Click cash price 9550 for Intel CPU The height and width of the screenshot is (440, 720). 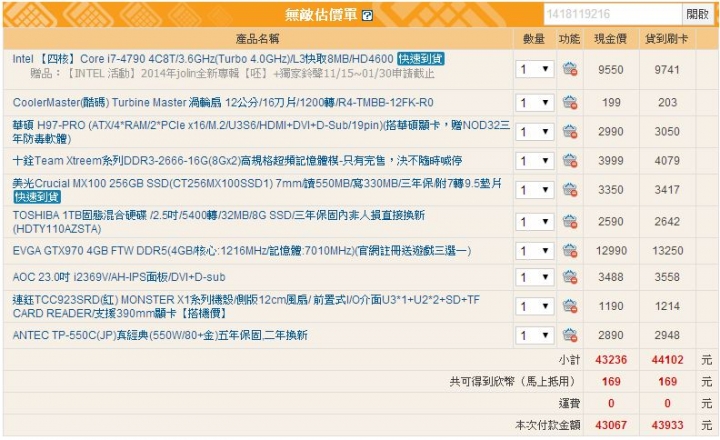(x=611, y=69)
